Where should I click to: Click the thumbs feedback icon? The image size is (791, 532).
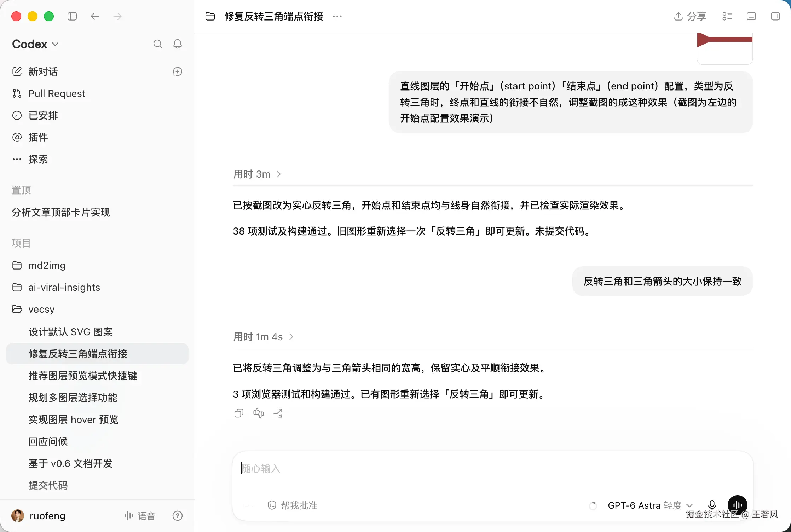tap(259, 413)
